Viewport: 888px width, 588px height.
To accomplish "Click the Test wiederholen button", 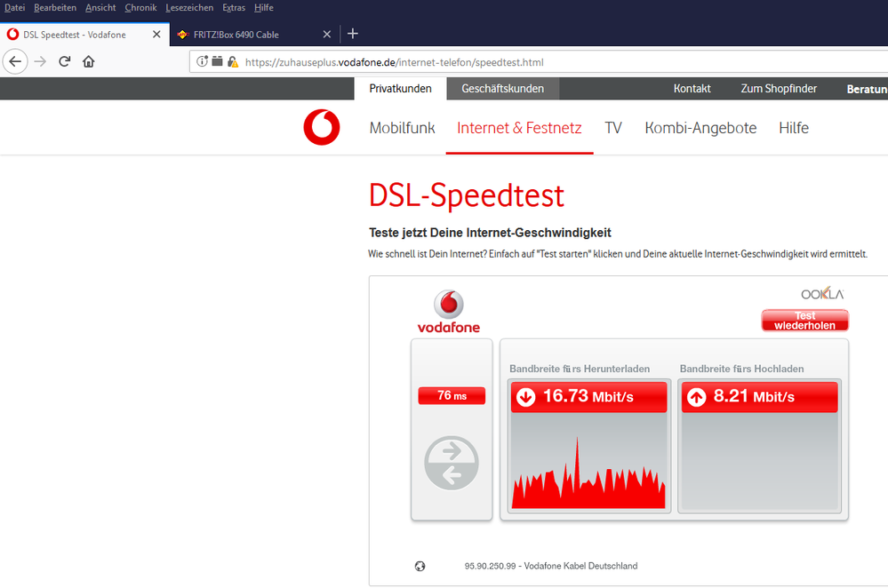I will coord(804,321).
